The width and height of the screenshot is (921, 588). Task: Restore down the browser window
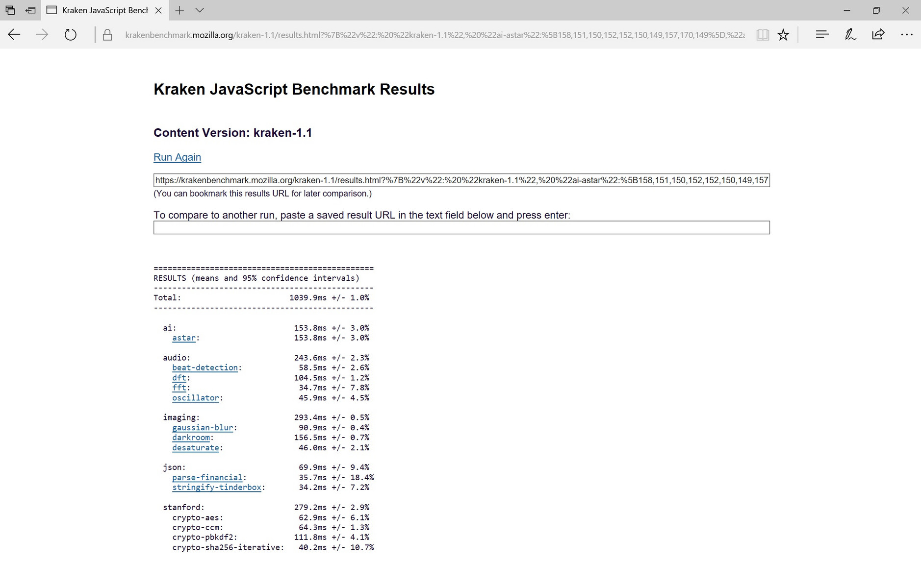tap(876, 10)
